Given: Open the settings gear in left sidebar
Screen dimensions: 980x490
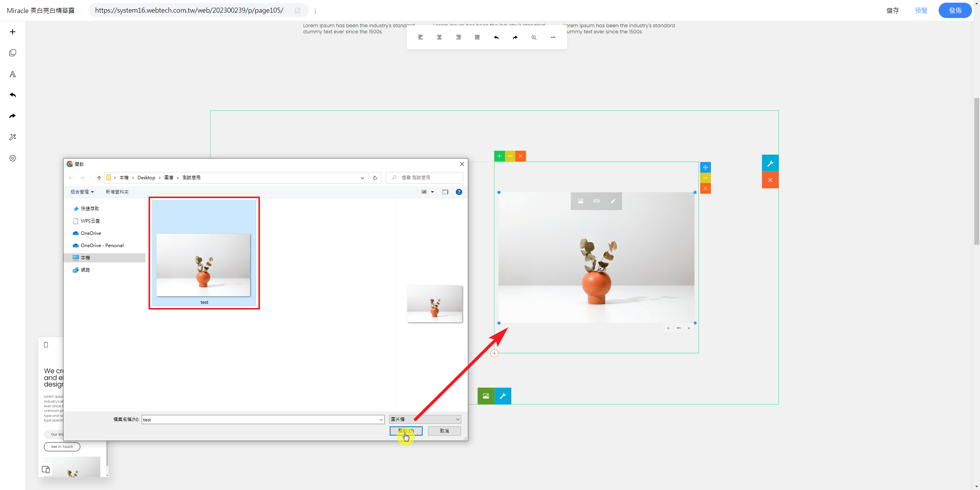Looking at the screenshot, I should click(x=13, y=158).
